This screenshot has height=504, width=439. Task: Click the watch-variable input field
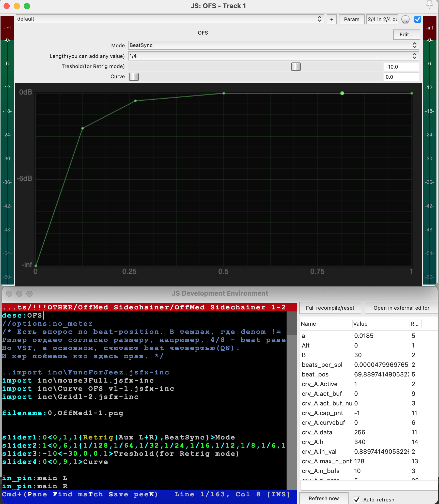[x=369, y=486]
